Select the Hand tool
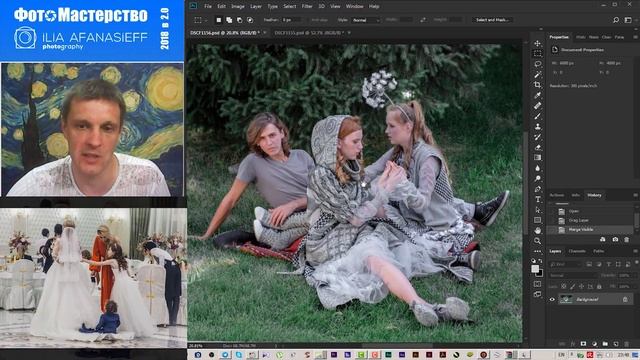 pyautogui.click(x=538, y=231)
